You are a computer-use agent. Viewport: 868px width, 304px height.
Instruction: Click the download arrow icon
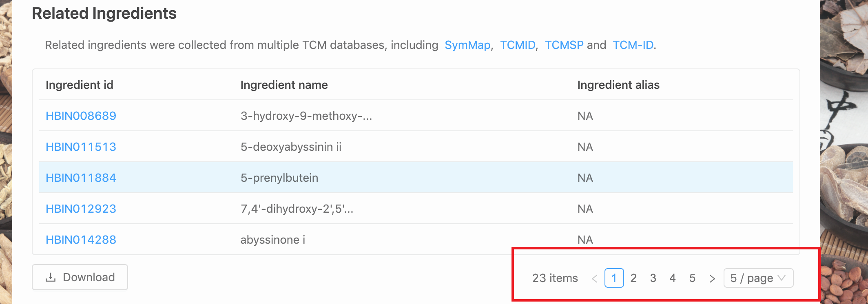coord(51,278)
